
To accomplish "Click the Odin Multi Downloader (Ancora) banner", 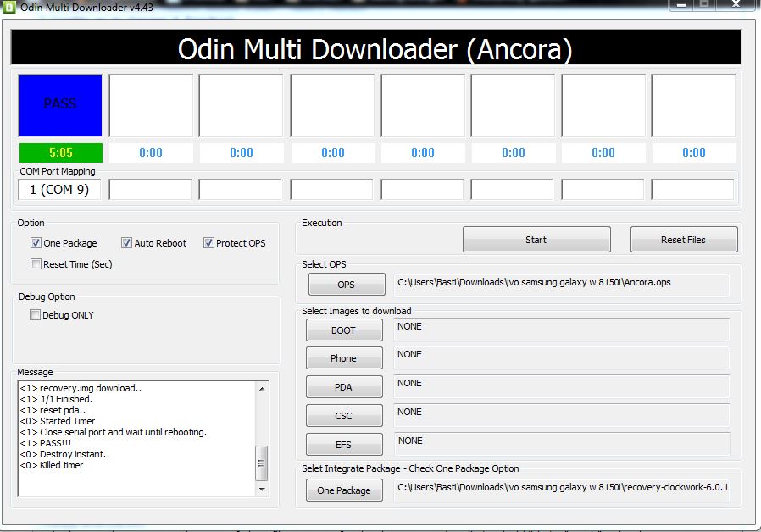I will coord(375,47).
